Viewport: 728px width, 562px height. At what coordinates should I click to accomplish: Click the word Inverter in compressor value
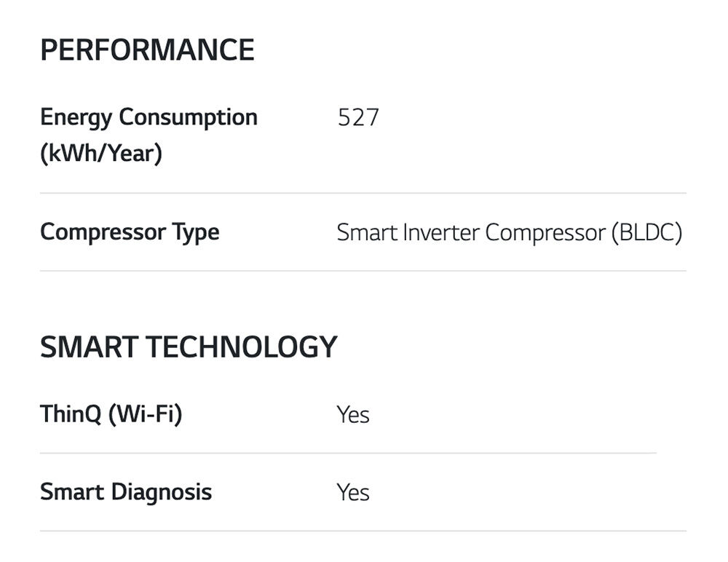443,232
